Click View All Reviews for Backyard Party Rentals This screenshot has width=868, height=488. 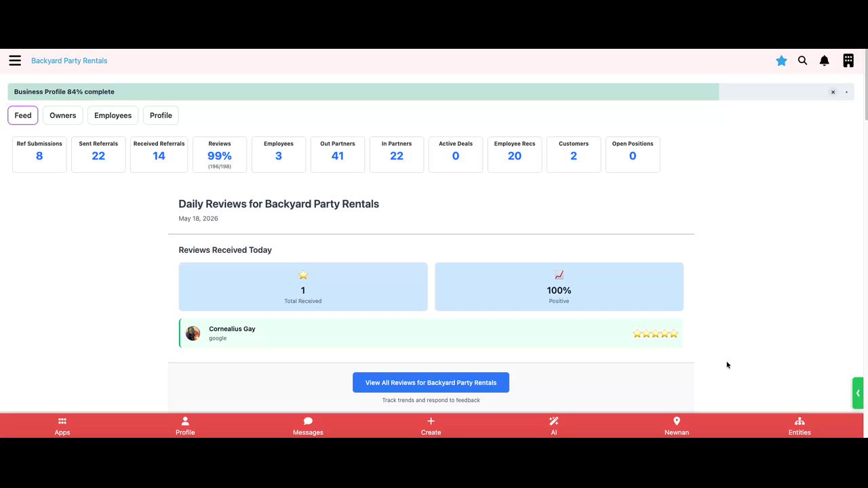point(431,382)
